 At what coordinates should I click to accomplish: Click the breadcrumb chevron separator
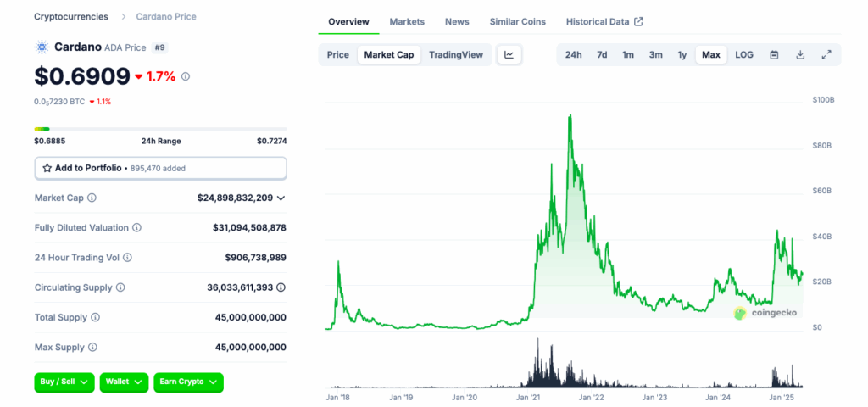122,17
